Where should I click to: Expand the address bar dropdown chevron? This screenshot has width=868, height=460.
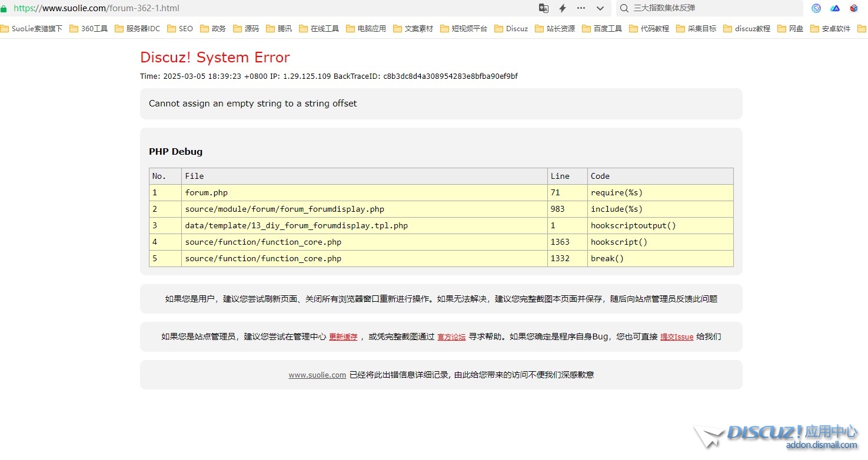600,8
